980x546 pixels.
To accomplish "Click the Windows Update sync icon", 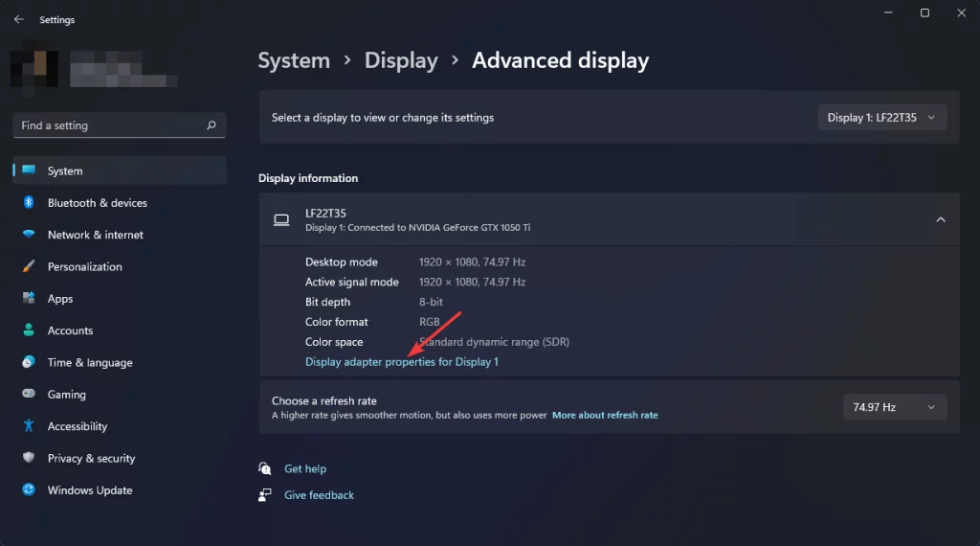I will [x=29, y=489].
